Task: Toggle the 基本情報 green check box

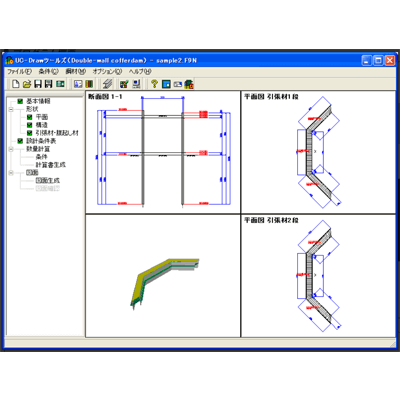Action: click(20, 101)
